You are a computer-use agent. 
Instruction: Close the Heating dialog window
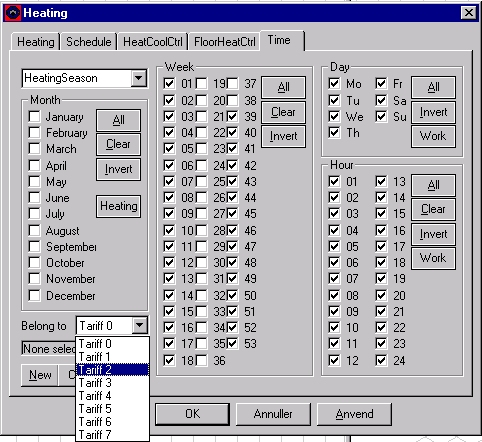coord(468,13)
